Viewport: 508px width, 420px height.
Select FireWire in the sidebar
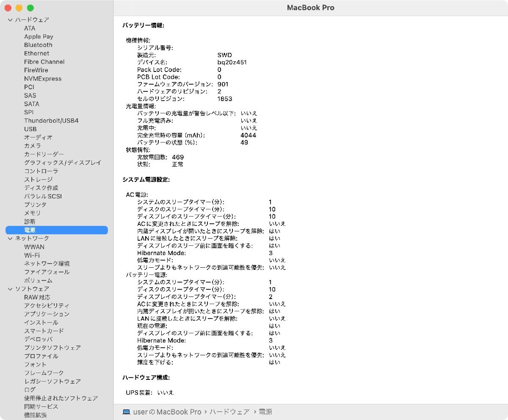click(x=36, y=70)
